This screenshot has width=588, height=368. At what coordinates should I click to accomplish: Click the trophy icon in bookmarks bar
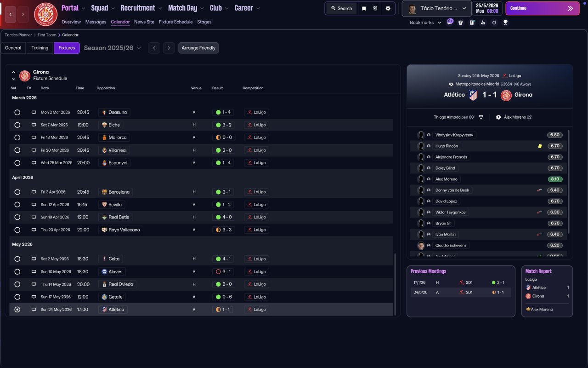pos(505,23)
